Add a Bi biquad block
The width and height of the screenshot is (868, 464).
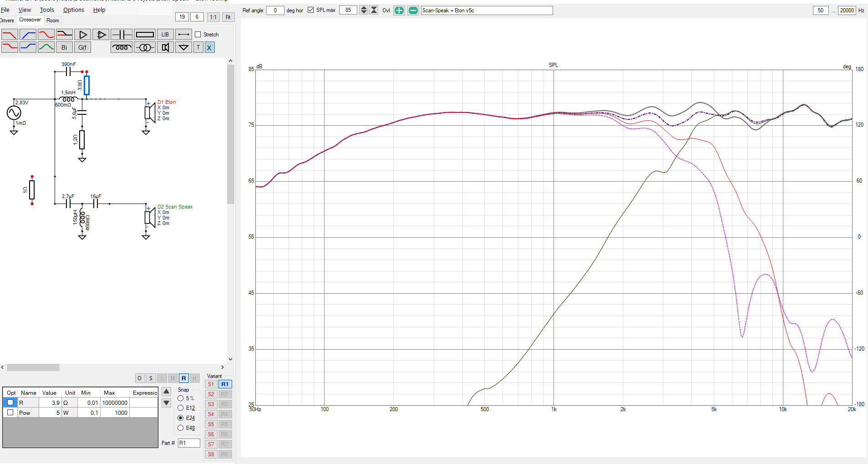(64, 47)
